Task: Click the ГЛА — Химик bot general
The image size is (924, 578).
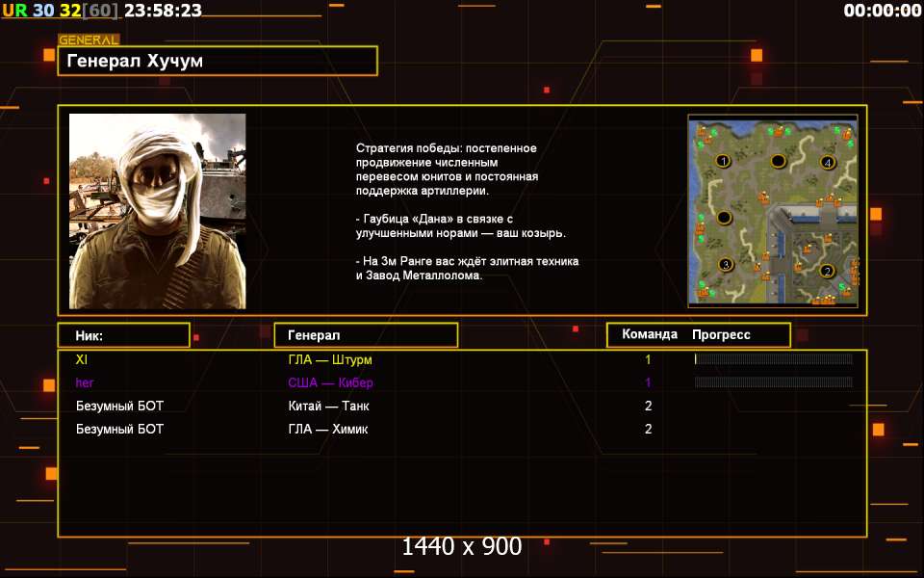Action: (x=327, y=429)
